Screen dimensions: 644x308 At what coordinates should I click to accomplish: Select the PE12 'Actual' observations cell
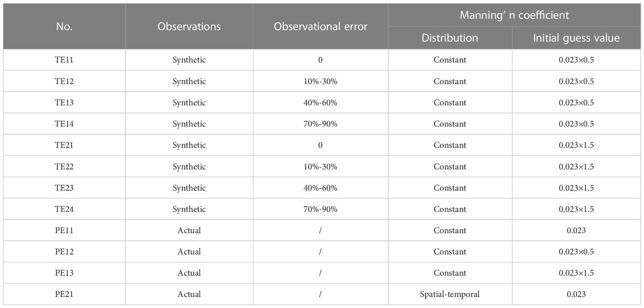tap(189, 252)
